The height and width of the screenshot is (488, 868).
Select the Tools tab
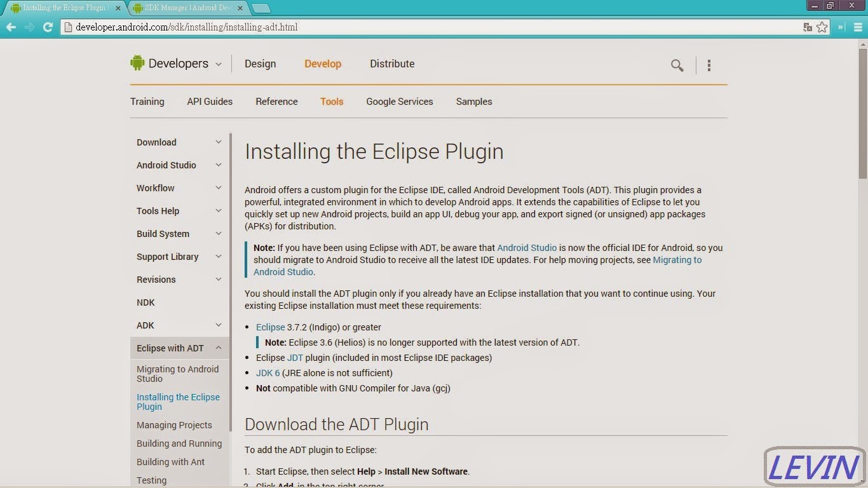click(332, 102)
